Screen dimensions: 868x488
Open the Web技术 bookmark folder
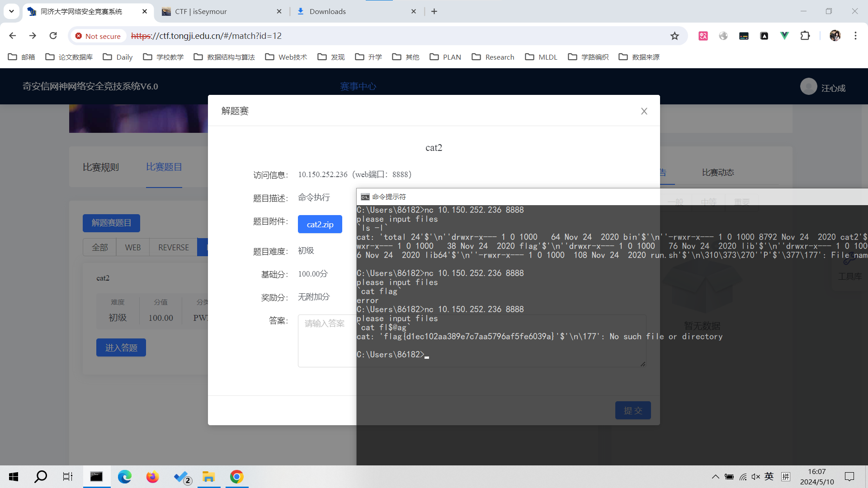tap(286, 57)
